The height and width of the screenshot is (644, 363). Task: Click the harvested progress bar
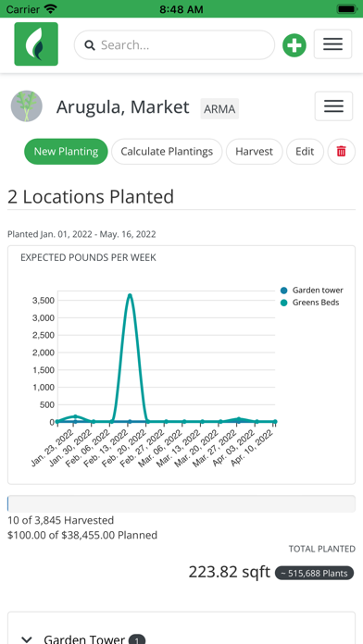tap(181, 503)
